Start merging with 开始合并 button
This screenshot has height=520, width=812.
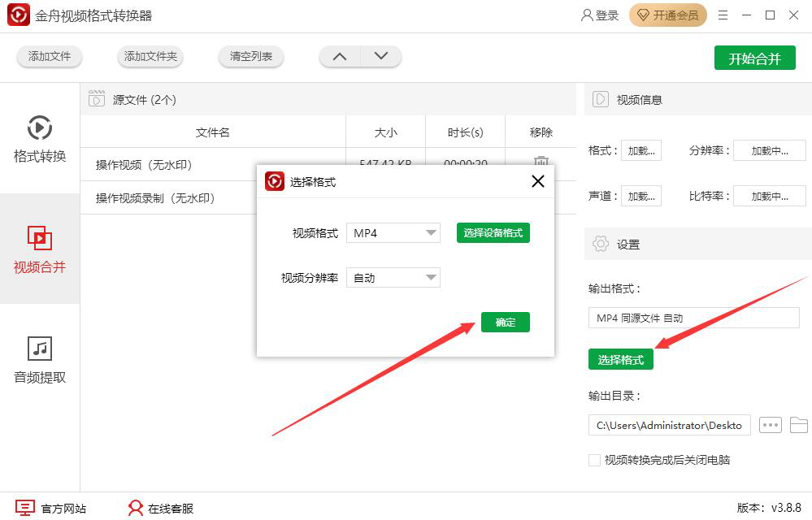tap(754, 58)
